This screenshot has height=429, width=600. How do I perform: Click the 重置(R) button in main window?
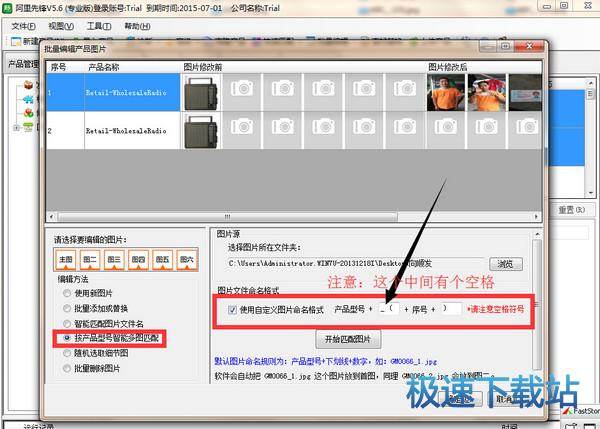pos(571,210)
